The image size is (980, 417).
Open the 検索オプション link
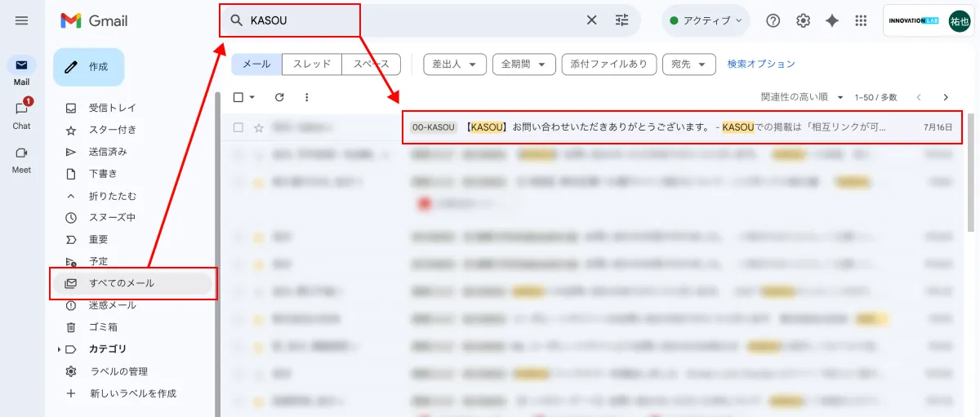760,64
